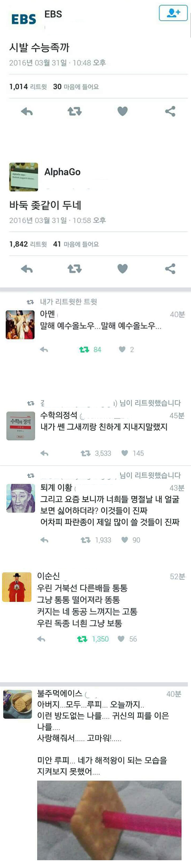Share the AlphaGo tweet
Viewport: 191px width, 868px height.
click(170, 268)
